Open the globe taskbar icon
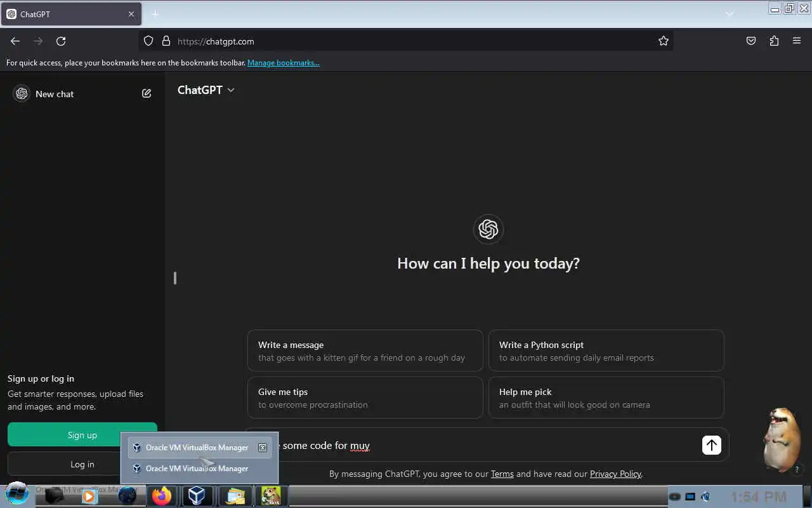 click(127, 495)
